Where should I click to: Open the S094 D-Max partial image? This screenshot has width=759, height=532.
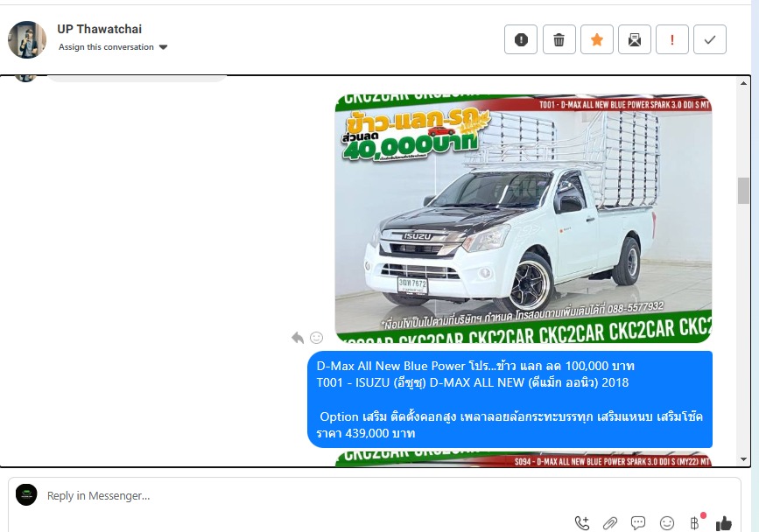(524, 459)
